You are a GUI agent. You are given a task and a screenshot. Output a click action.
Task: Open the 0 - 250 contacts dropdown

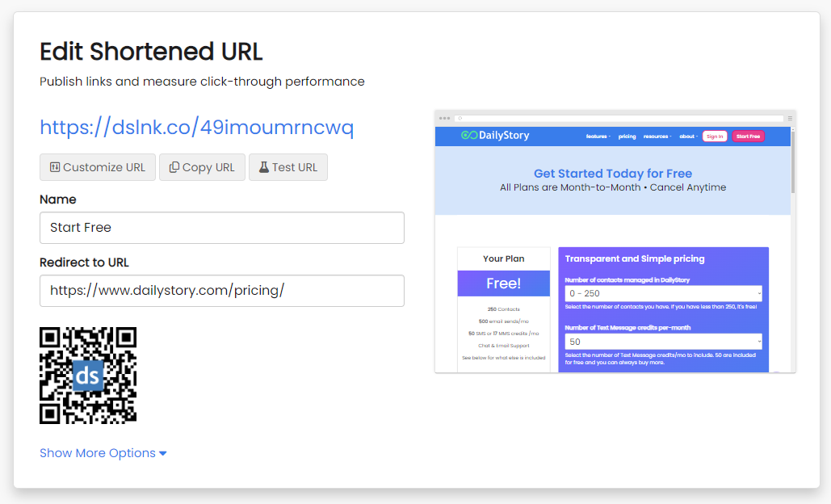(663, 293)
